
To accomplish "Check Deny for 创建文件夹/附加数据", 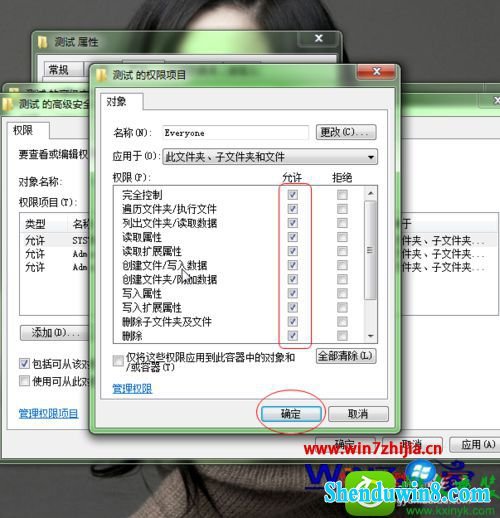I will [x=342, y=279].
